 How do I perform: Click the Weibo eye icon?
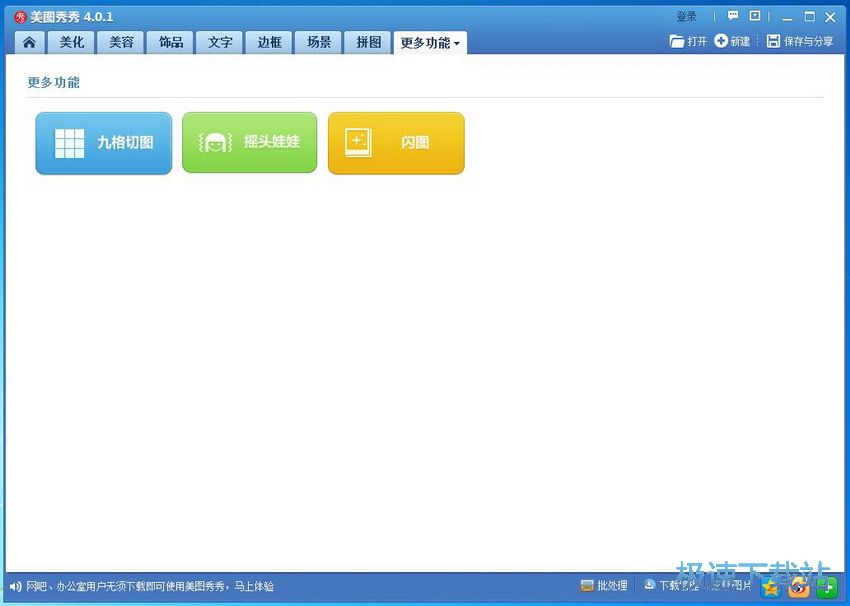tap(799, 586)
